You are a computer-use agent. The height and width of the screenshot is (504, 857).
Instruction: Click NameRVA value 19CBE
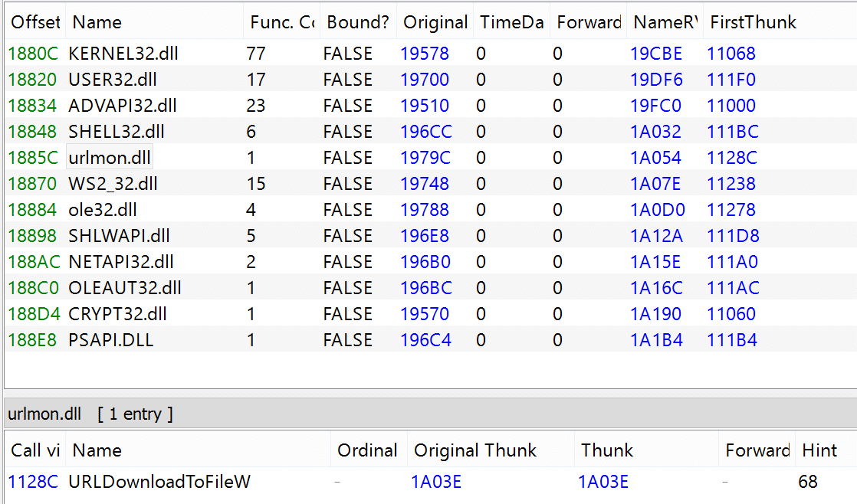tap(656, 54)
